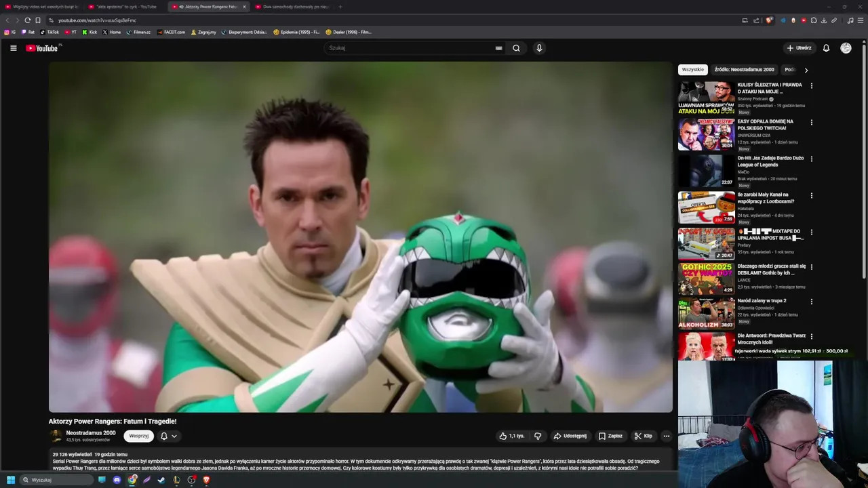Image resolution: width=868 pixels, height=488 pixels.
Task: Click the Klip clip button
Action: [643, 436]
